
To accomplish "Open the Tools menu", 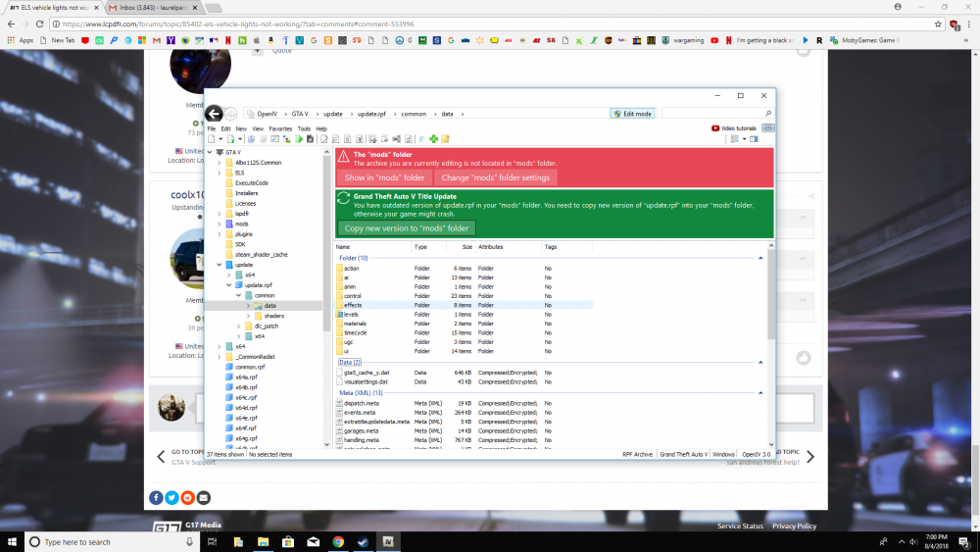I will click(x=304, y=128).
